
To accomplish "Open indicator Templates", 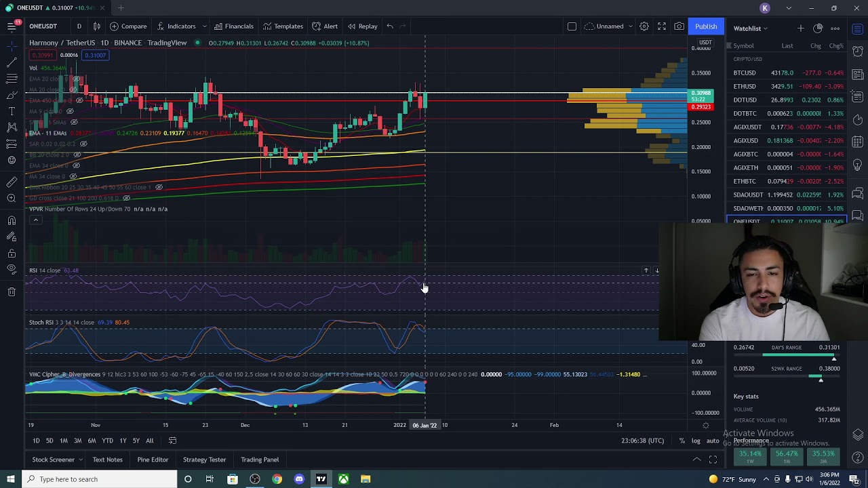I will [x=283, y=26].
